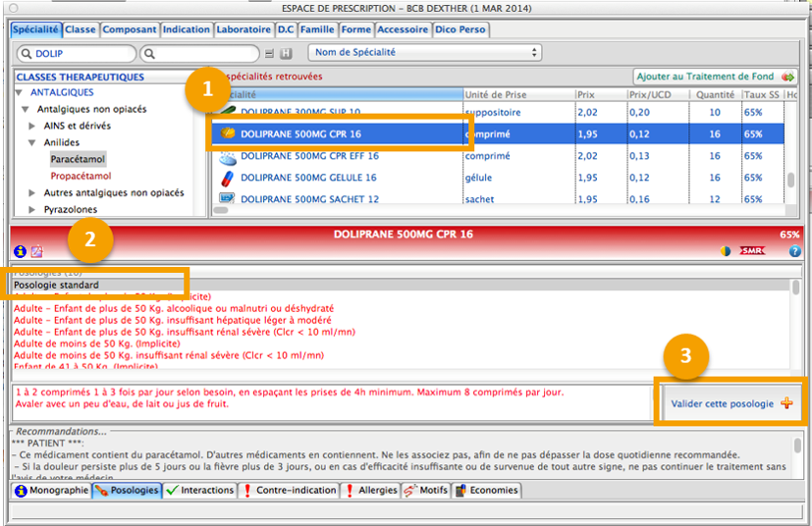Expand AINS et dérivés tree node
Viewport: 812px width, 526px height.
coord(34,126)
